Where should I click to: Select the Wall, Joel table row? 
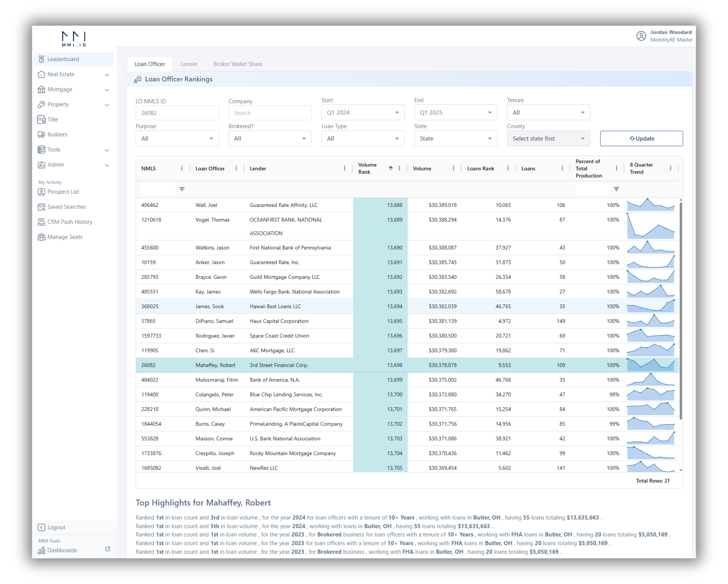407,205
